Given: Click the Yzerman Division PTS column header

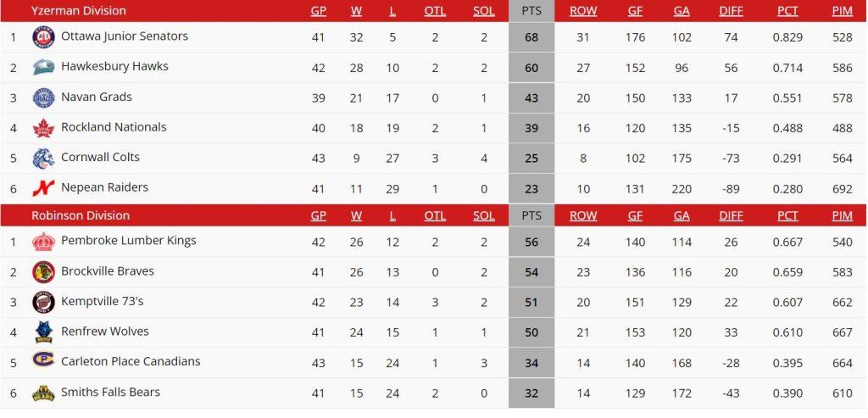Looking at the screenshot, I should 531,11.
